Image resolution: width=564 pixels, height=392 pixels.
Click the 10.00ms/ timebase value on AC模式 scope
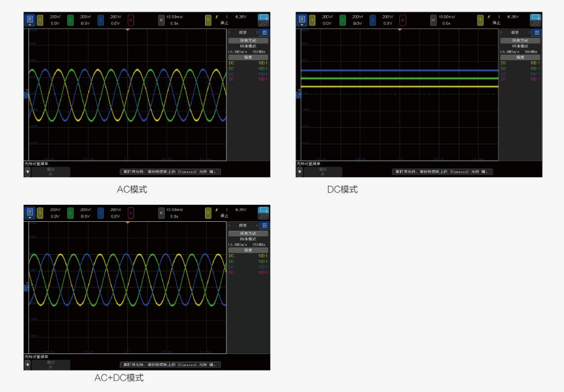pos(175,17)
